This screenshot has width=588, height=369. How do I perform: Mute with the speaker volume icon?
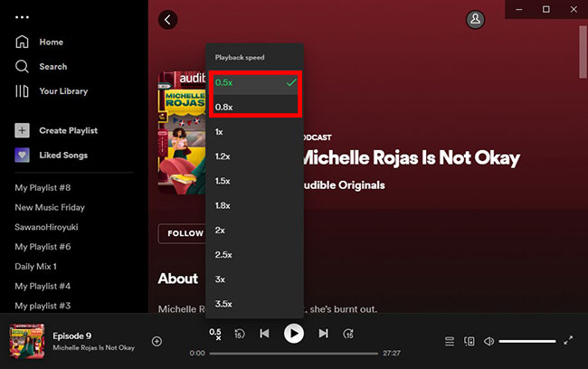point(488,341)
